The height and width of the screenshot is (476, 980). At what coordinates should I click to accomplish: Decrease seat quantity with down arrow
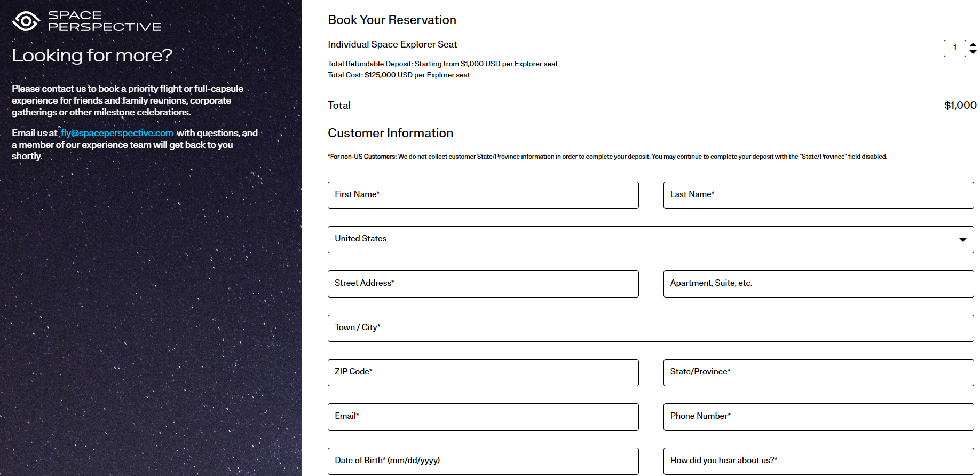pos(973,52)
